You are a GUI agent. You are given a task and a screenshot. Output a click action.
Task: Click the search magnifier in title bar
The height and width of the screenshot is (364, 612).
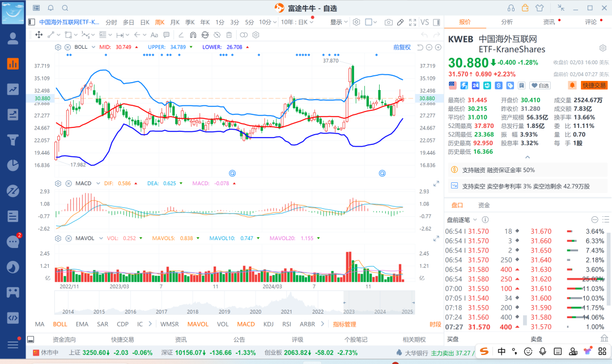pyautogui.click(x=65, y=8)
